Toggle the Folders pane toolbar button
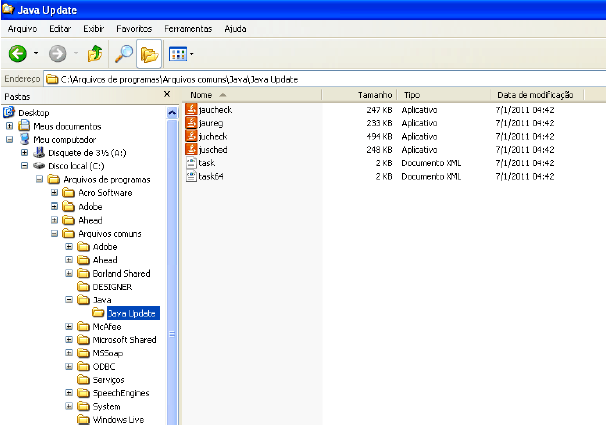This screenshot has width=607, height=425. pyautogui.click(x=150, y=53)
